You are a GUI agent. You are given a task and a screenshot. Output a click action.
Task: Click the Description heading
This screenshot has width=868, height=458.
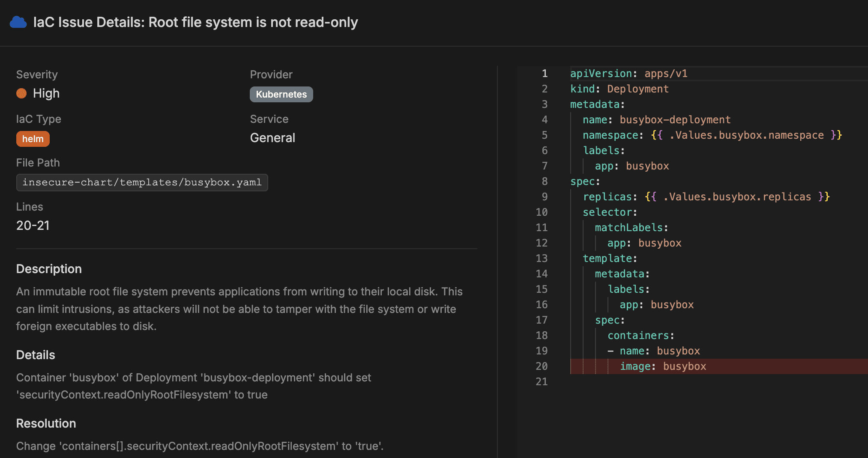[x=49, y=269]
